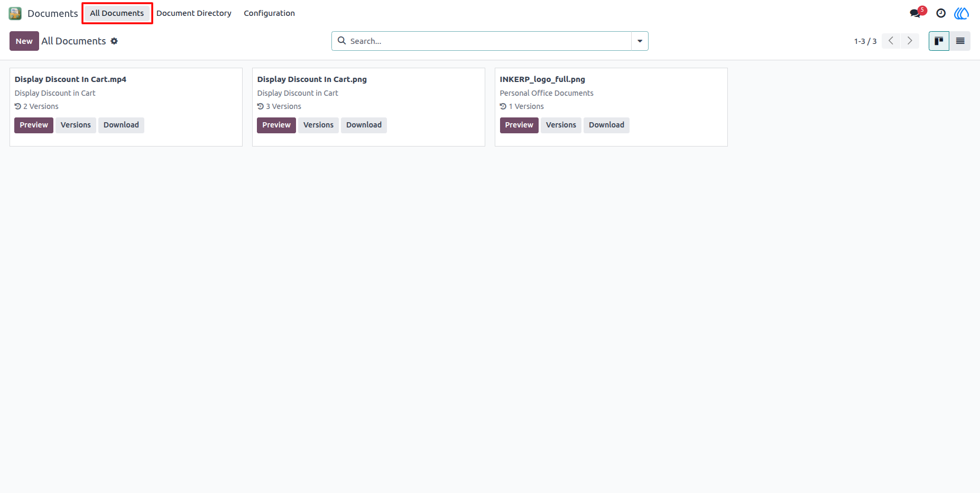The image size is (980, 493).
Task: Click the search magnifier icon
Action: tap(342, 41)
